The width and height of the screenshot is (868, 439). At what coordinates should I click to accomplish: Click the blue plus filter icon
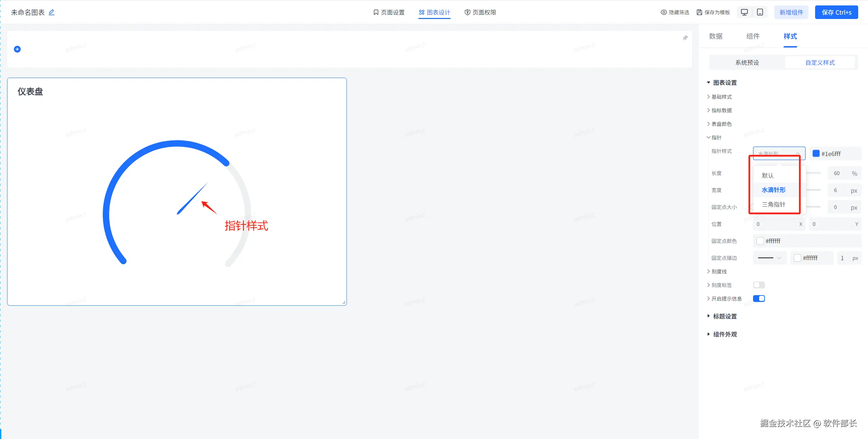[17, 49]
